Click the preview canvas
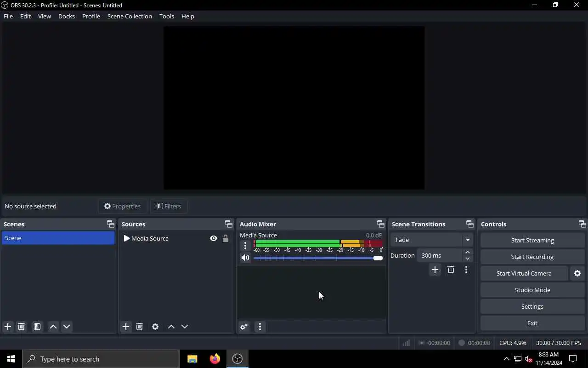Image resolution: width=588 pixels, height=368 pixels. (x=294, y=108)
